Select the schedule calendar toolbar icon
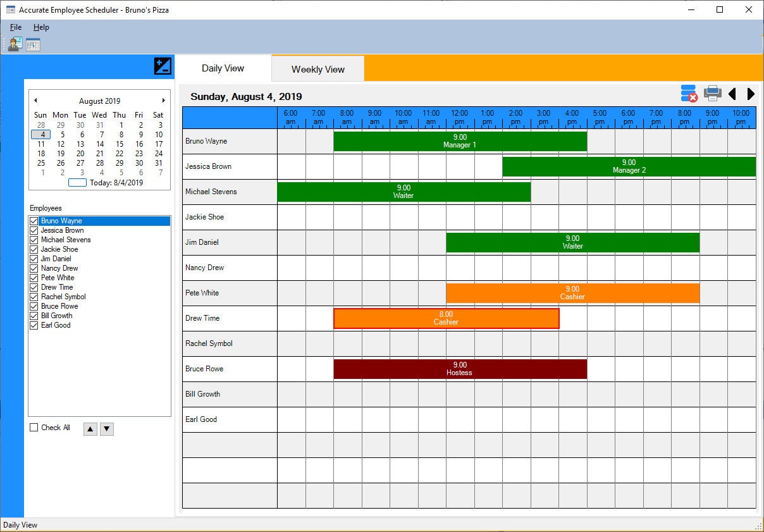Screen dimensions: 764x532 coord(32,44)
